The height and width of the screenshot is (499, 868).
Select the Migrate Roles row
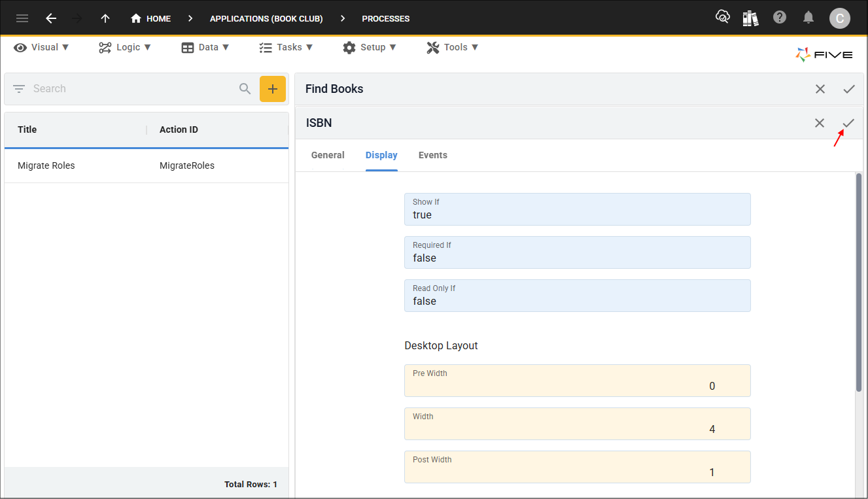click(147, 166)
